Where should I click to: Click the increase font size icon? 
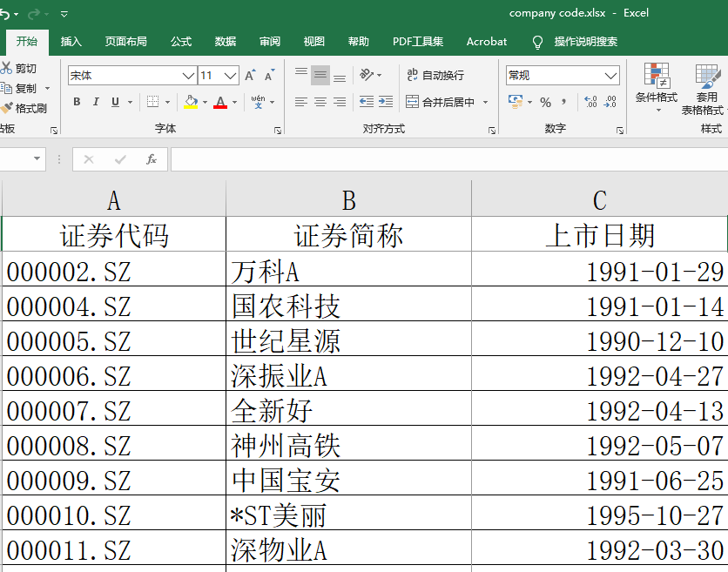click(250, 76)
